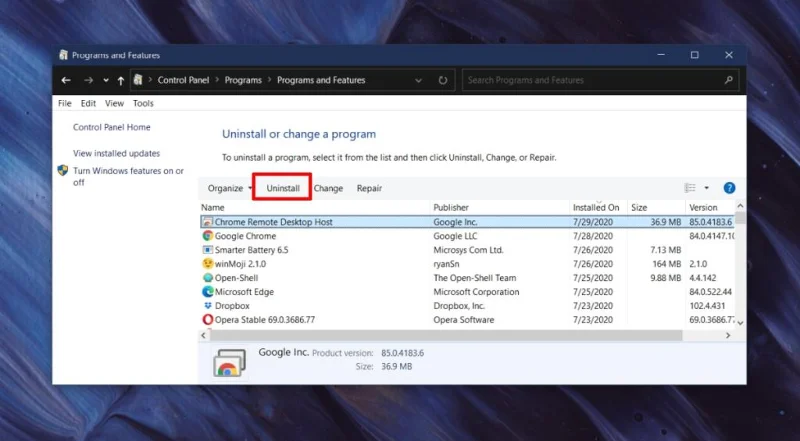
Task: Click the Programs breadcrumb
Action: [243, 80]
